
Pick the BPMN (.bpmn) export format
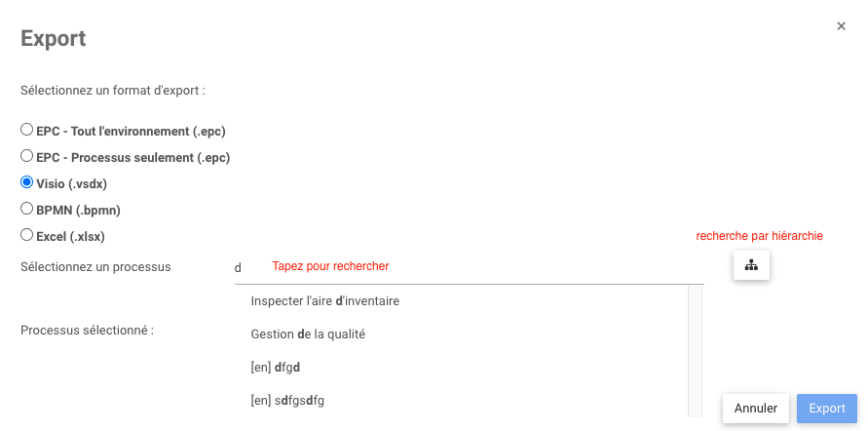[27, 209]
